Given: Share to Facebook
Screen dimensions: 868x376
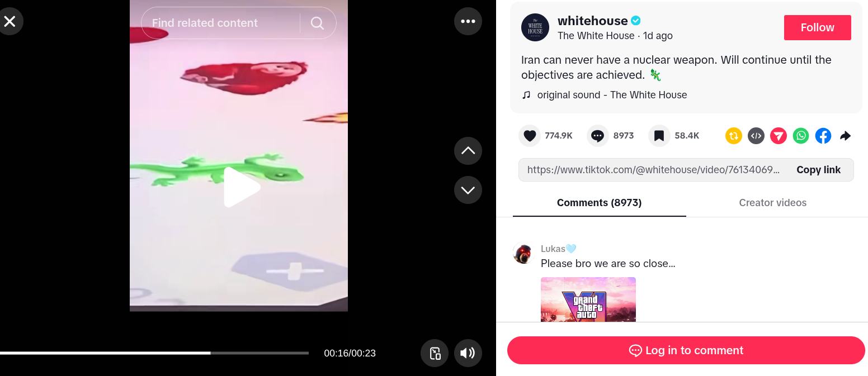Looking at the screenshot, I should (x=823, y=136).
